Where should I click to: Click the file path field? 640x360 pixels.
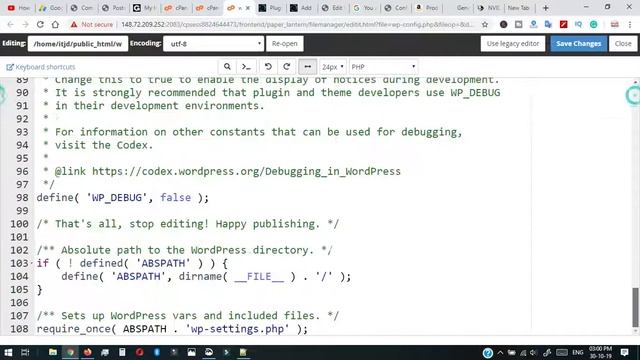click(x=78, y=44)
